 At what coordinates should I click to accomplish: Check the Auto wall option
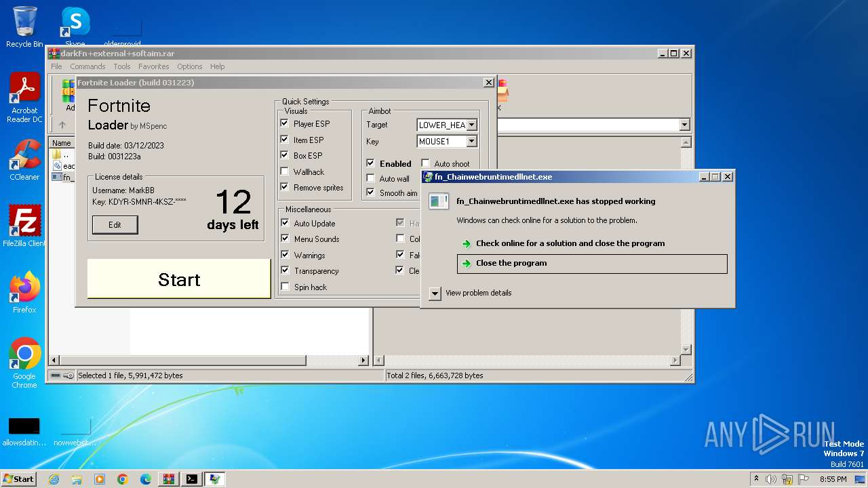coord(370,178)
